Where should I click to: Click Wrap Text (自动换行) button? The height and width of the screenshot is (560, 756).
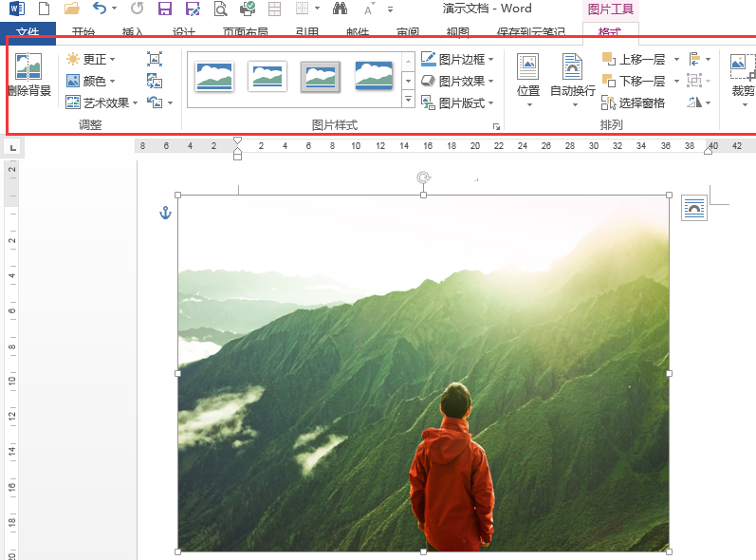coord(573,76)
